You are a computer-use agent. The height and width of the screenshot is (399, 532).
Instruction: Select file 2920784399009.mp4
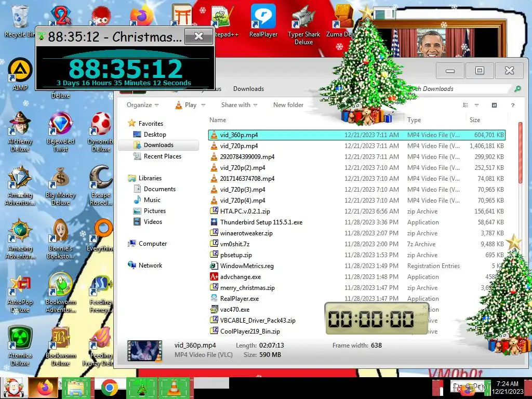click(x=356, y=157)
